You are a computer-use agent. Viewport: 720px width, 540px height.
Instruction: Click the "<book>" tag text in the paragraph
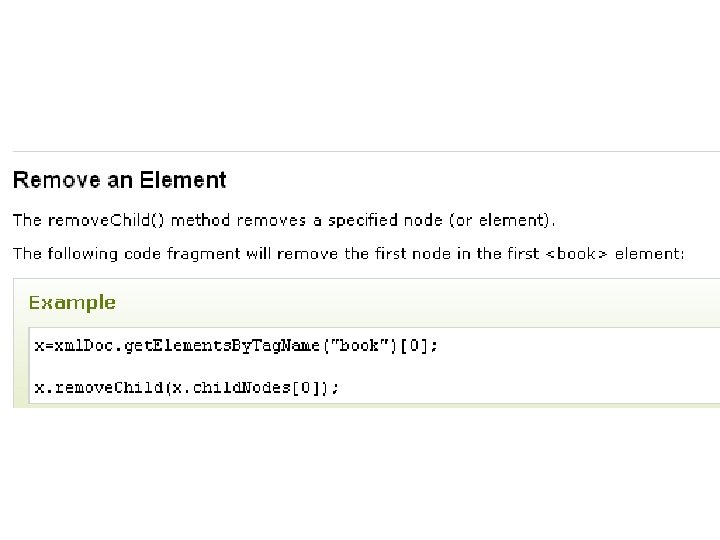coord(576,254)
